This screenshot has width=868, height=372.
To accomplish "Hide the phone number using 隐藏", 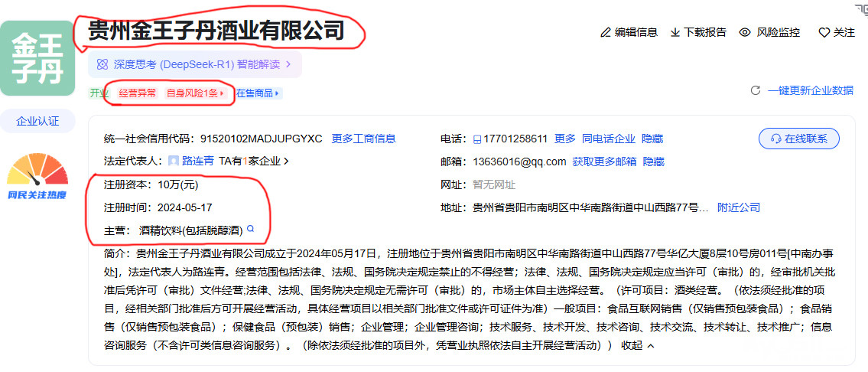I will [x=652, y=139].
